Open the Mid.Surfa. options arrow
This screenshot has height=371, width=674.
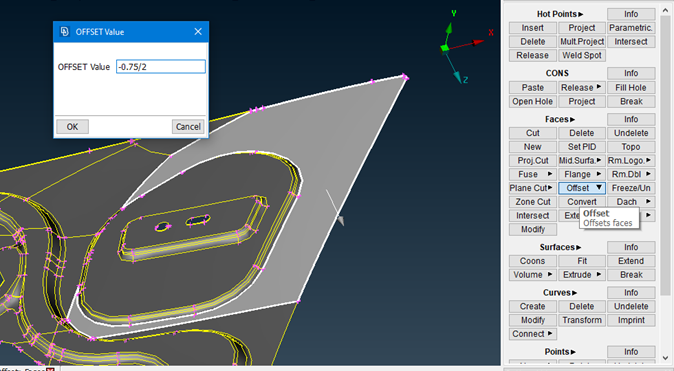[599, 160]
